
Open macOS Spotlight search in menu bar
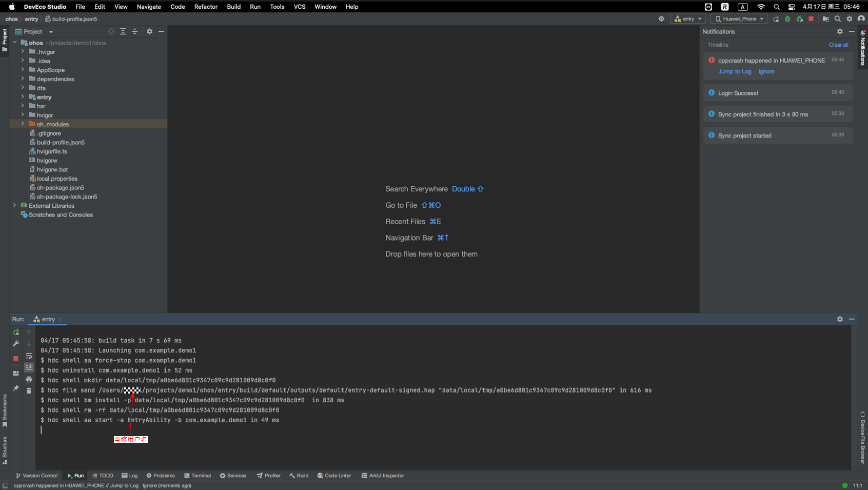pos(776,7)
